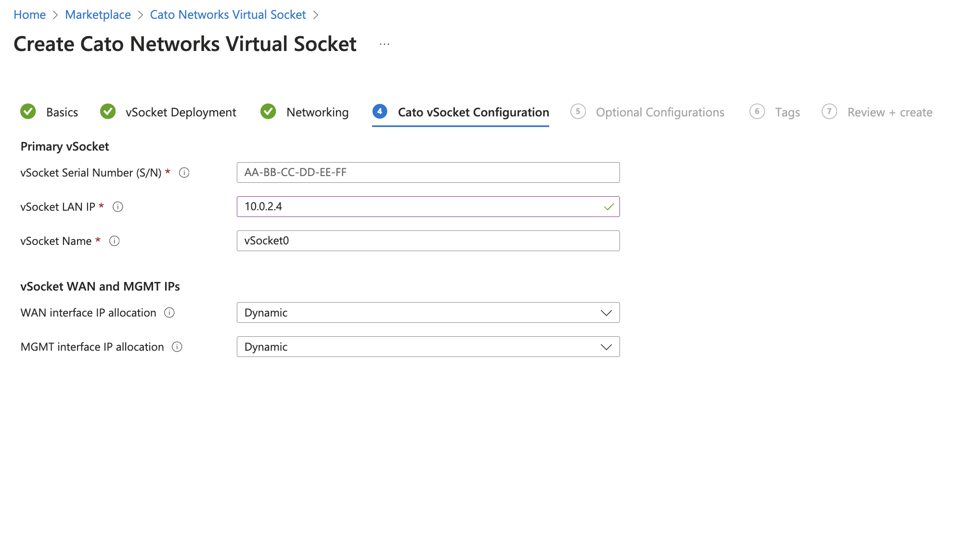Click the step 5 circle for Optional Configurations
Screen dimensions: 980x534
[x=578, y=112]
